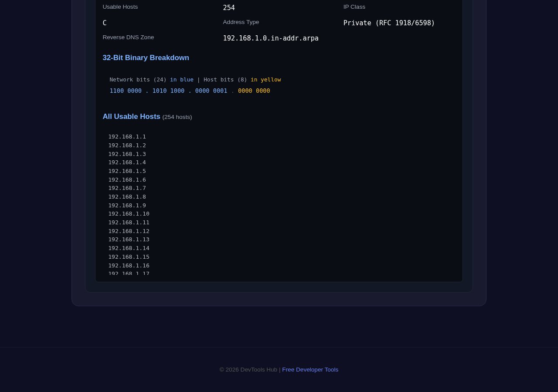558x392 pixels.
Task: Select host address 192.168.1.9
Action: 127,206
